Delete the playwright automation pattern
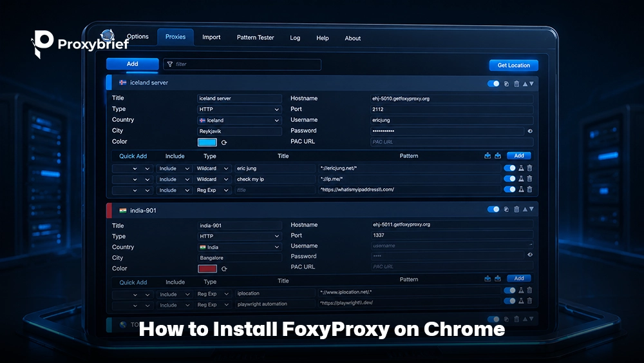The width and height of the screenshot is (644, 363). [x=530, y=301]
